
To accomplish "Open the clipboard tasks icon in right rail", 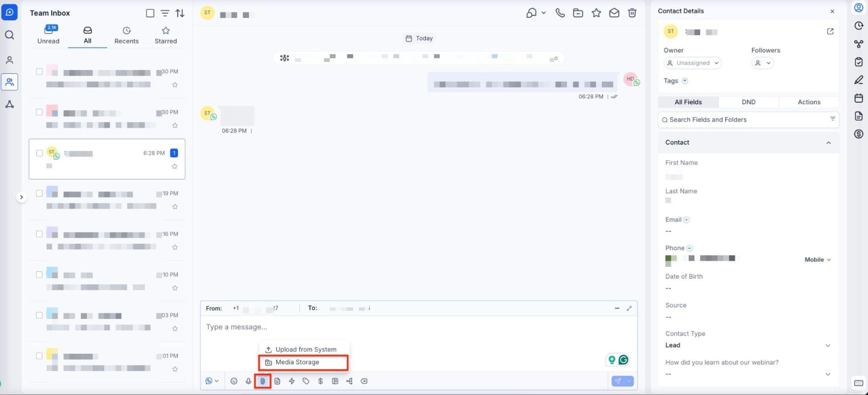I will tap(858, 62).
